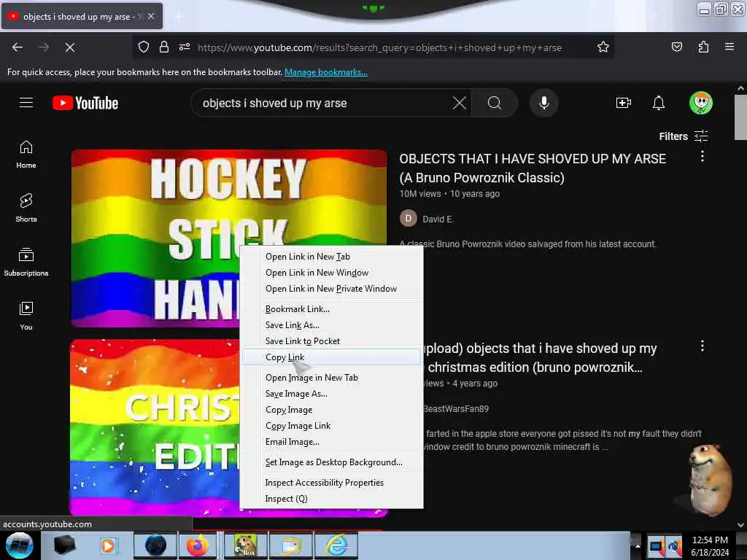Open the Firefox application menu

click(729, 47)
